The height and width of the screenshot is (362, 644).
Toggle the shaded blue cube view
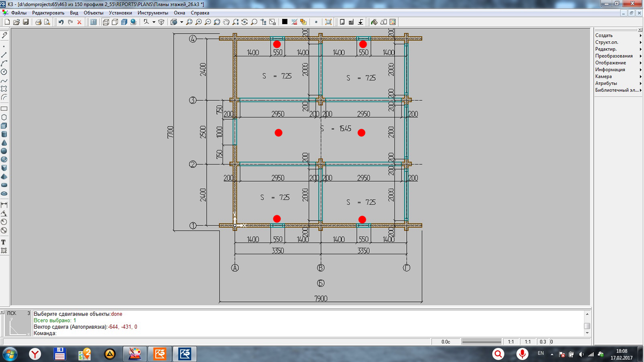click(x=124, y=22)
